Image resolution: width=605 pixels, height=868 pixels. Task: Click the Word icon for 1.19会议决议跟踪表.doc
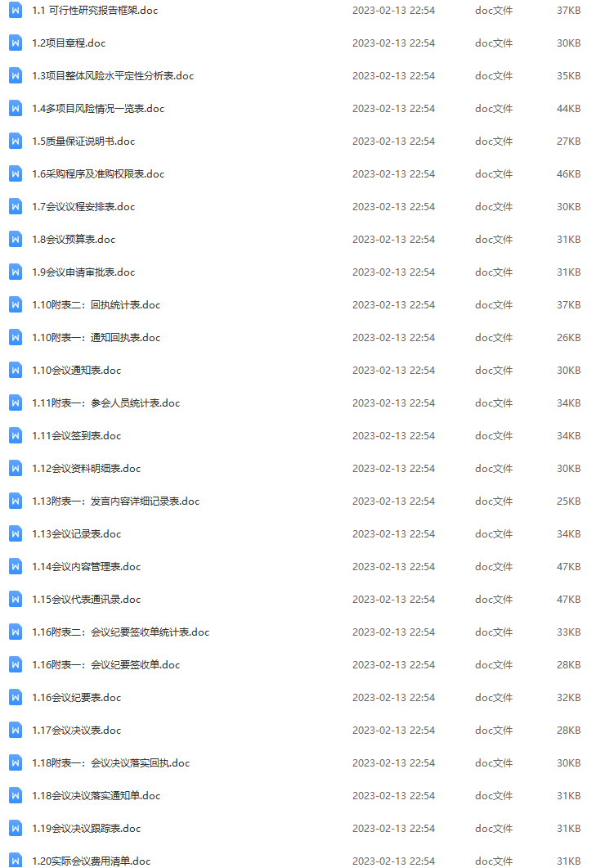[x=16, y=828]
